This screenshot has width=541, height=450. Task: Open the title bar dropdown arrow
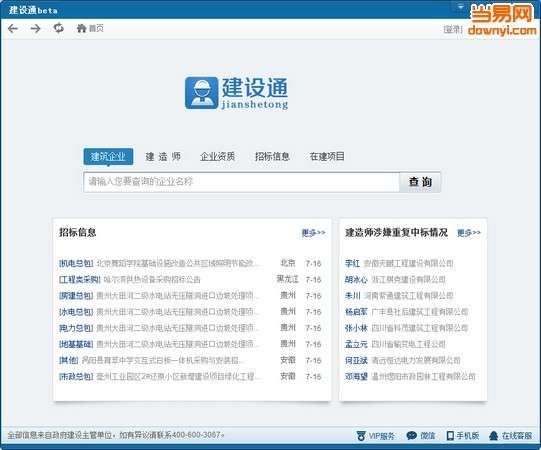[461, 7]
